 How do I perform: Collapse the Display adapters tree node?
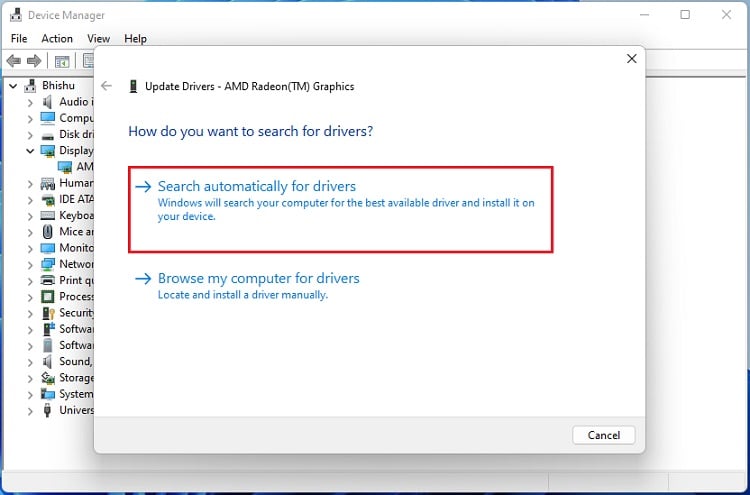pos(29,151)
